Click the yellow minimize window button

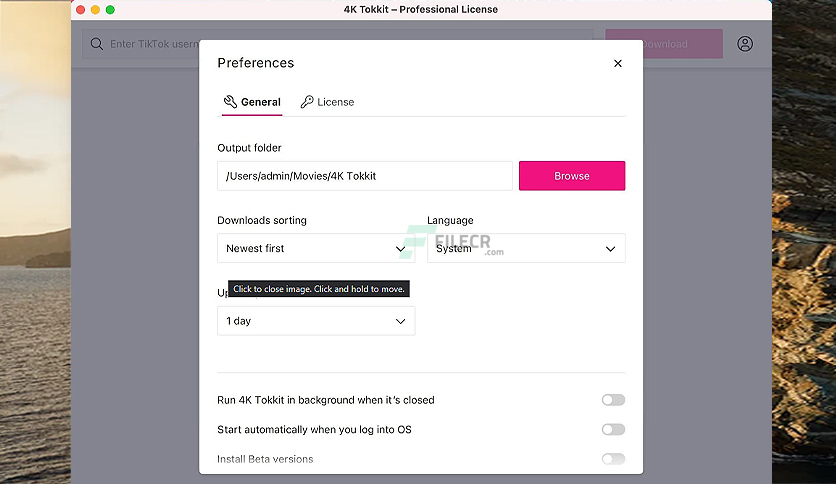tap(95, 10)
